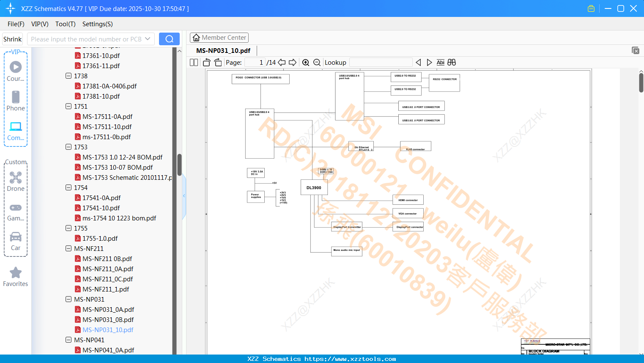Collapse the 1755 folder
This screenshot has width=644, height=363.
[69, 228]
